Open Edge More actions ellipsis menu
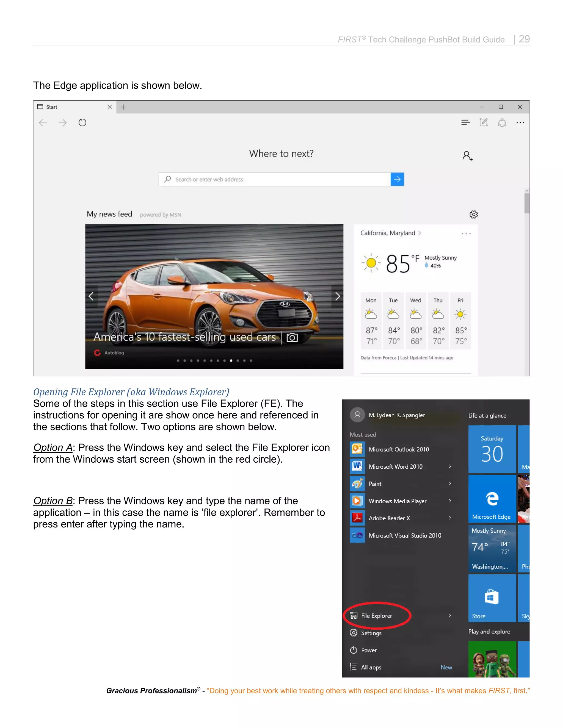Viewport: 563px width, 728px height. tap(520, 123)
